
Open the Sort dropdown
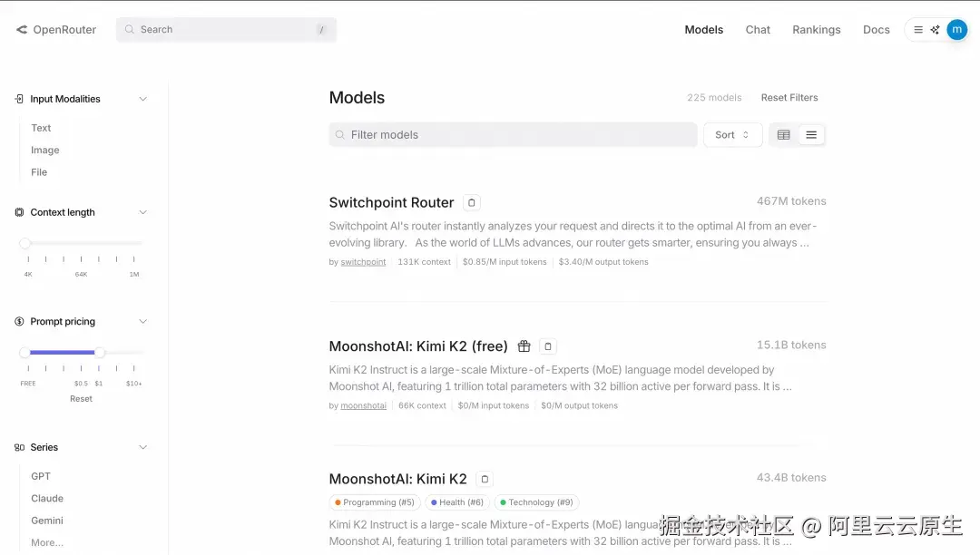pos(732,135)
